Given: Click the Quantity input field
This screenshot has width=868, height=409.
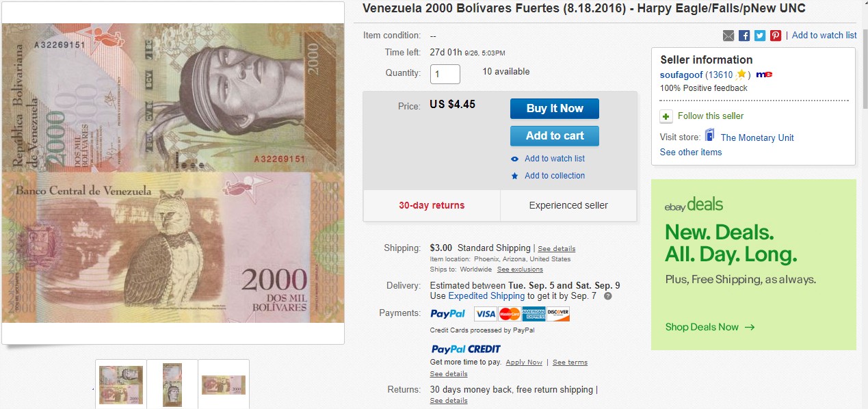Looking at the screenshot, I should coord(445,74).
